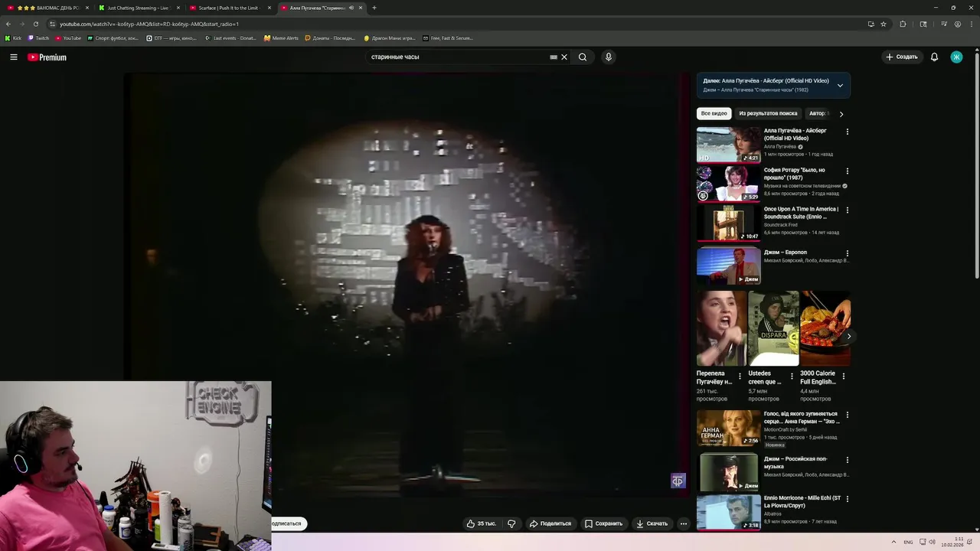Open options for Анна Герман video
The image size is (980, 551).
tap(847, 414)
